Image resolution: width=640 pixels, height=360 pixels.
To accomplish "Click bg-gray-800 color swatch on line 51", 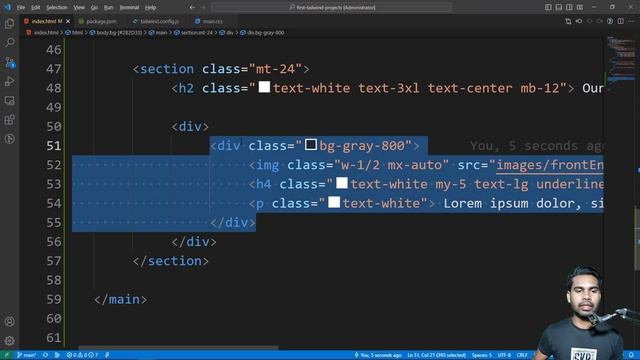I will (311, 144).
